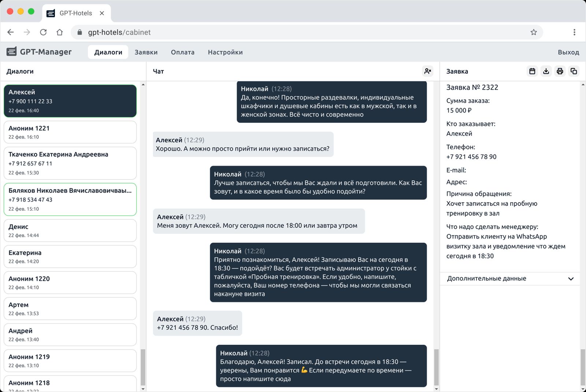Click the address bar URL field
586x392 pixels.
click(293, 32)
